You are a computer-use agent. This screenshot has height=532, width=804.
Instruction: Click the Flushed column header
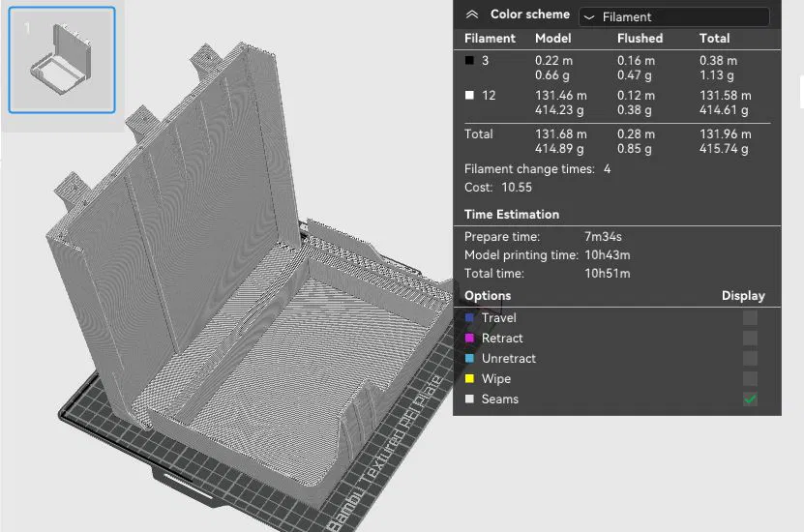coord(640,39)
